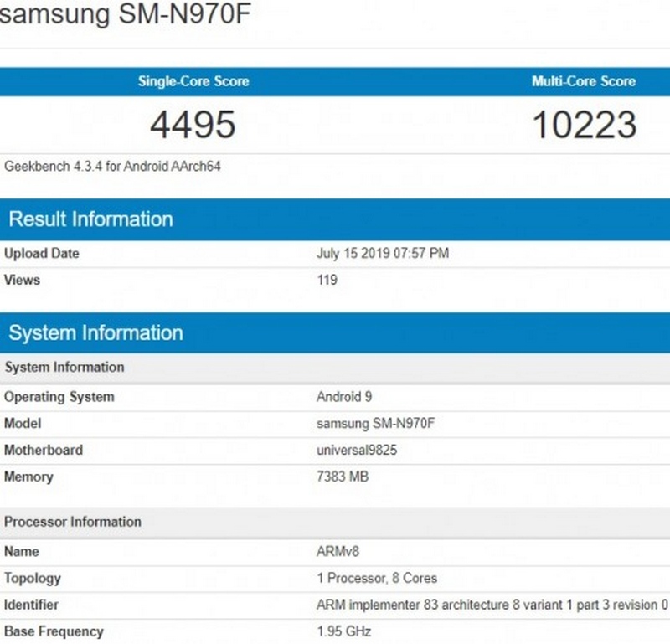Click the views count 119
Viewport: 670px width, 644px height.
pos(327,280)
